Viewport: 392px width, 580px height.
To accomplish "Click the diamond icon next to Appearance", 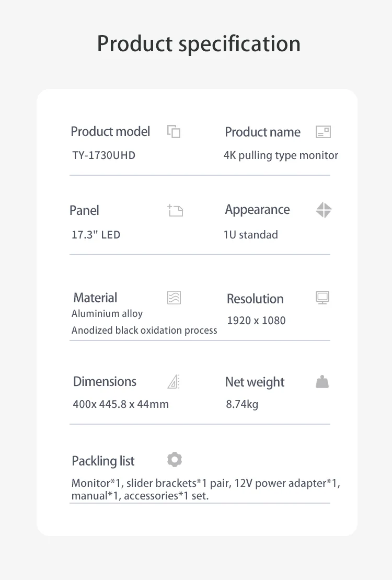I will point(324,210).
